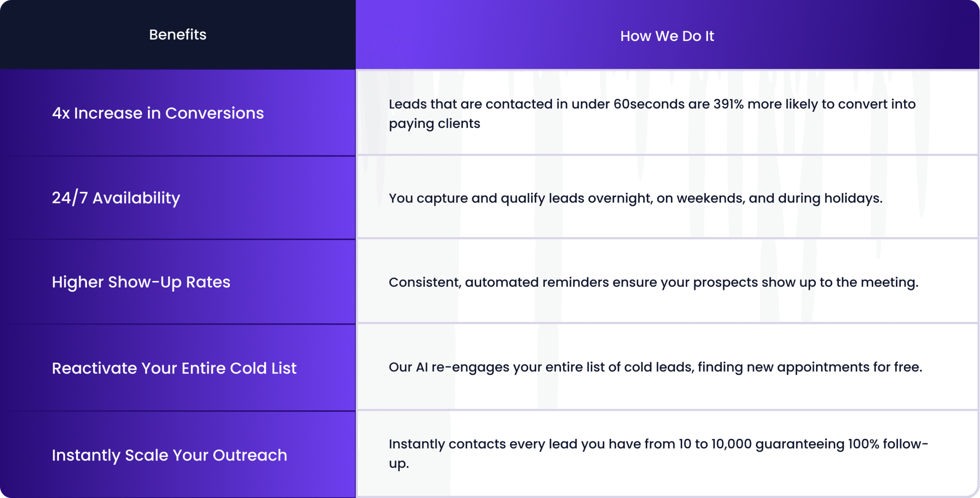Choose Reactivate Your Entire Cold List label
This screenshot has height=498, width=980.
(x=174, y=368)
